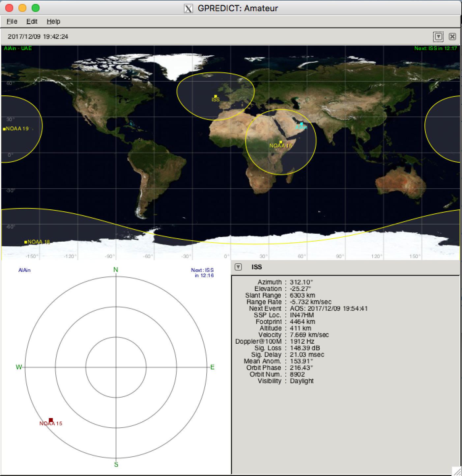
Task: Select the NOAA 19 satellite marker
Action: [4, 129]
